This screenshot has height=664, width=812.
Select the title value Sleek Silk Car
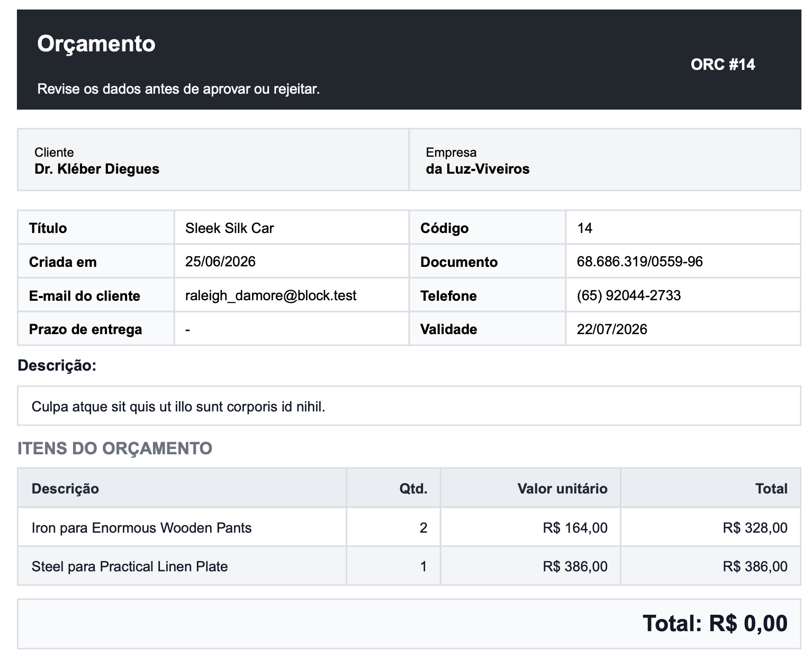(x=229, y=228)
